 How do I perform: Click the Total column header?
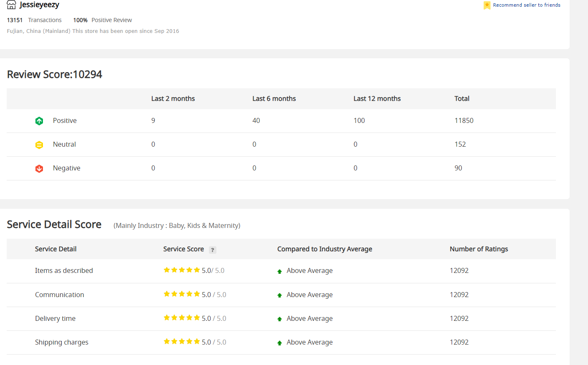click(x=462, y=99)
